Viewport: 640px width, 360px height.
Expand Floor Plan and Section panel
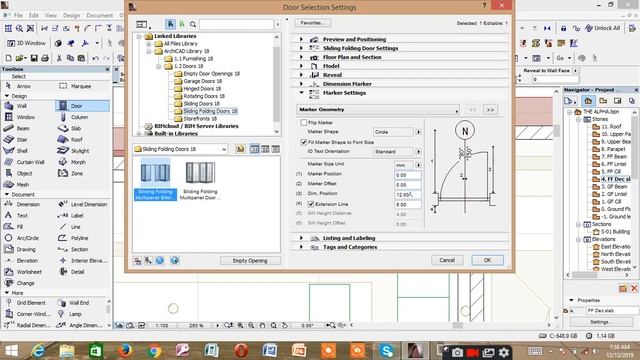301,57
